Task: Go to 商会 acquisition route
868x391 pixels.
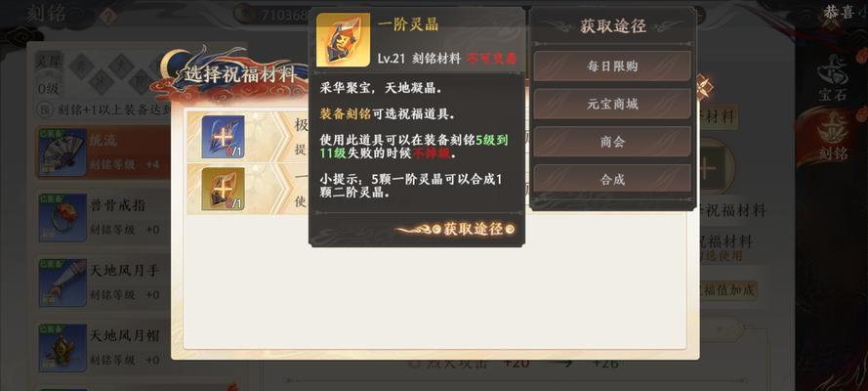Action: 612,141
